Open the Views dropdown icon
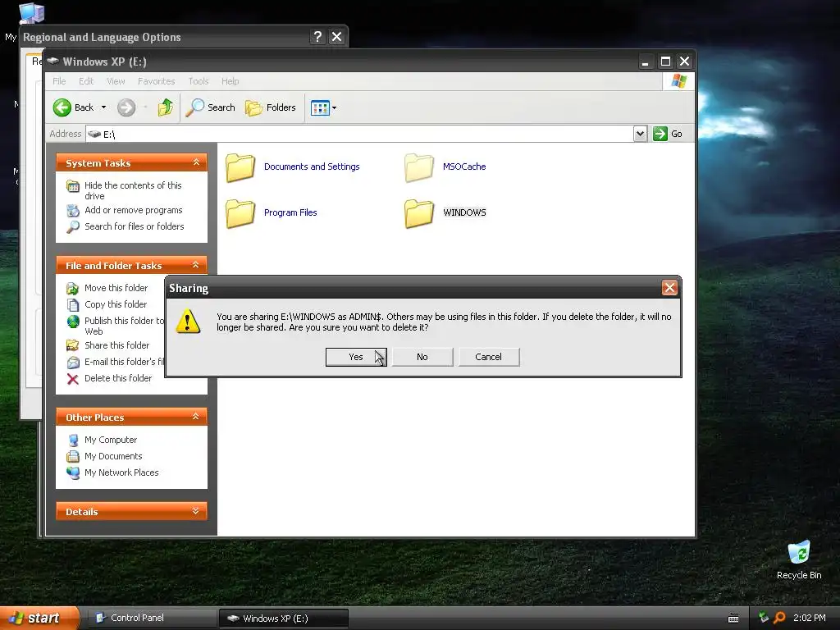This screenshot has height=630, width=840. tap(323, 107)
